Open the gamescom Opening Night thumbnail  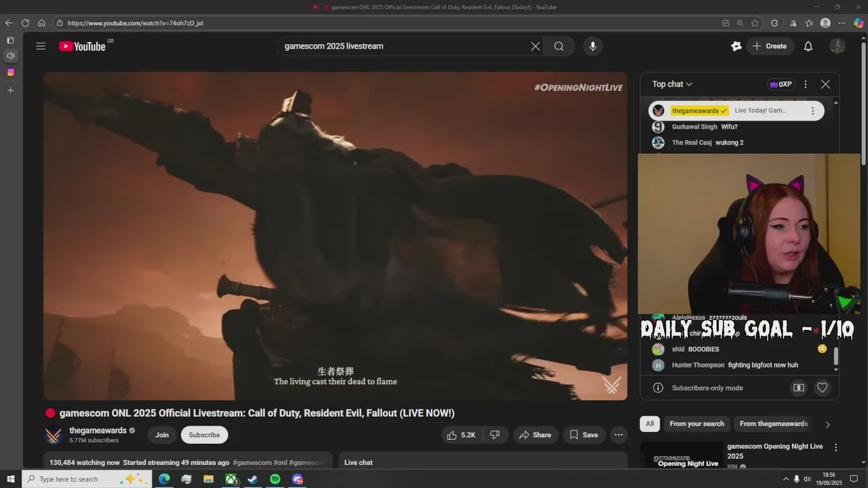[682, 454]
